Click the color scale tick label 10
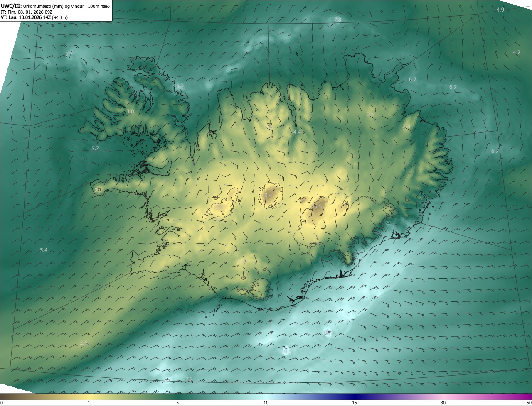 tap(266, 403)
